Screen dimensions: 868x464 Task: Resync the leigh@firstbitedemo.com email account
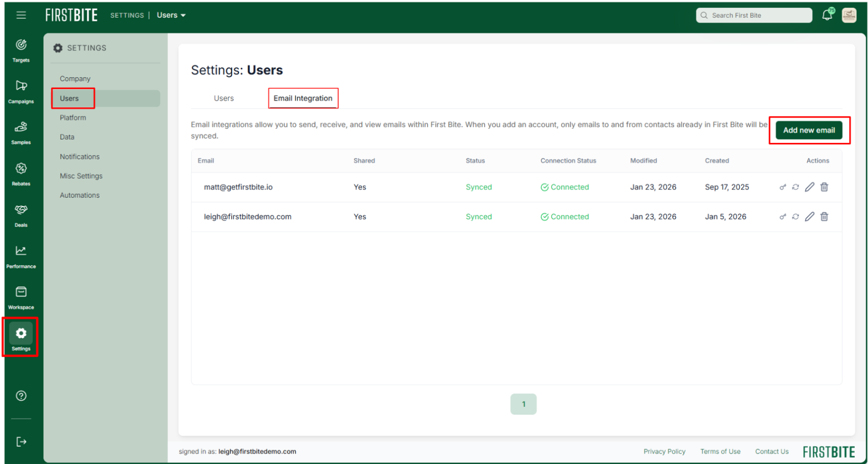pos(796,216)
